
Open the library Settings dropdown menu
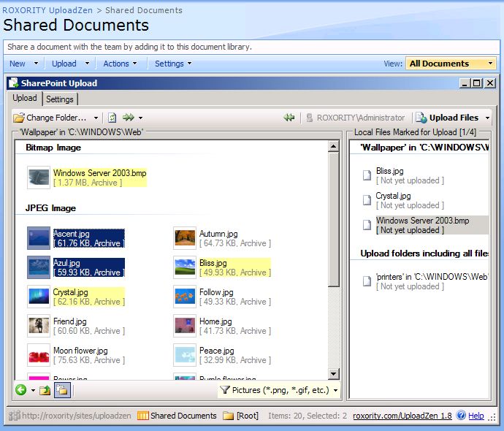[173, 64]
